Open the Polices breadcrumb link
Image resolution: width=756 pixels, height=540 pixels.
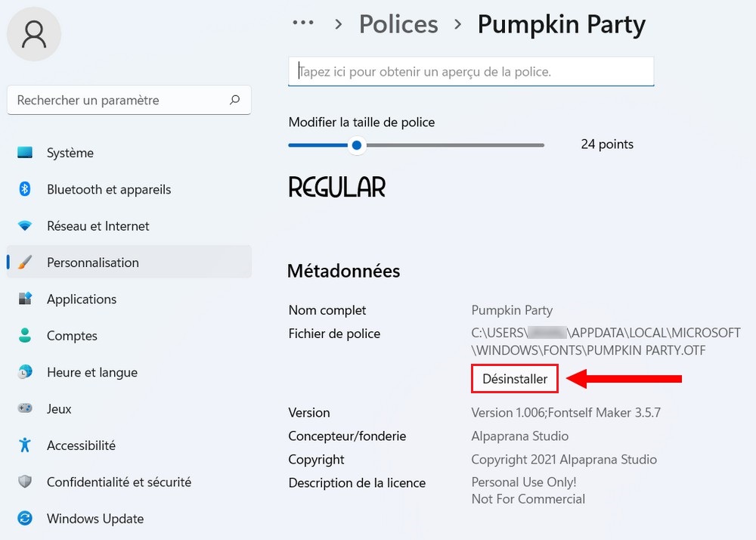click(398, 24)
